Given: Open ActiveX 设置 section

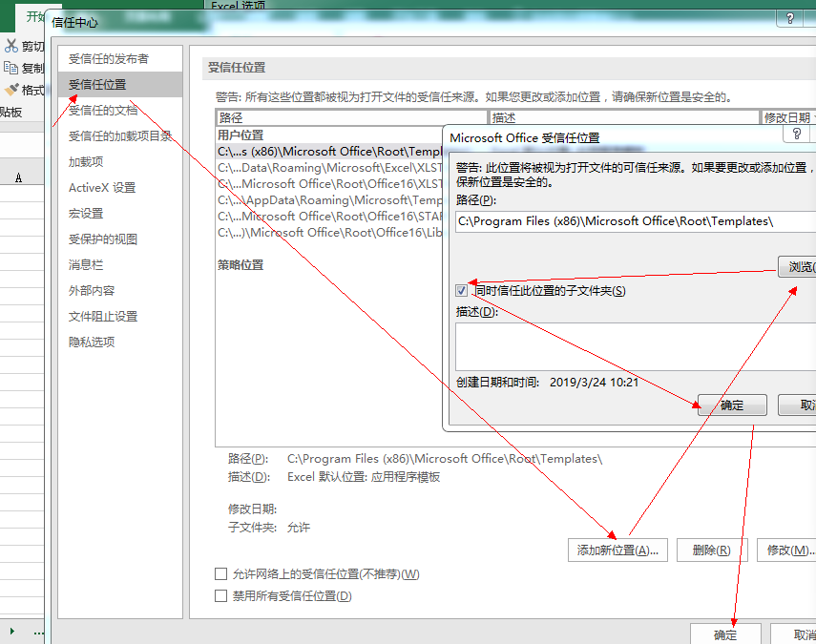Looking at the screenshot, I should (x=120, y=188).
